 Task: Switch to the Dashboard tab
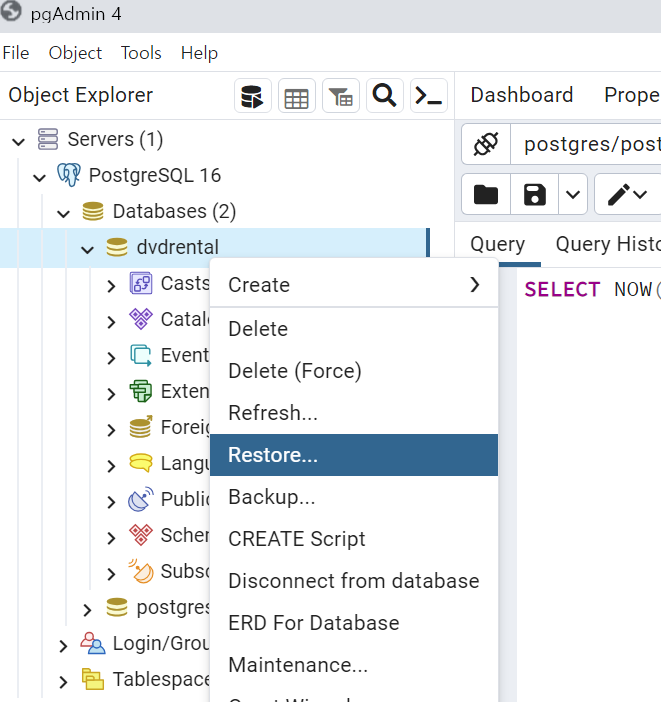tap(522, 95)
